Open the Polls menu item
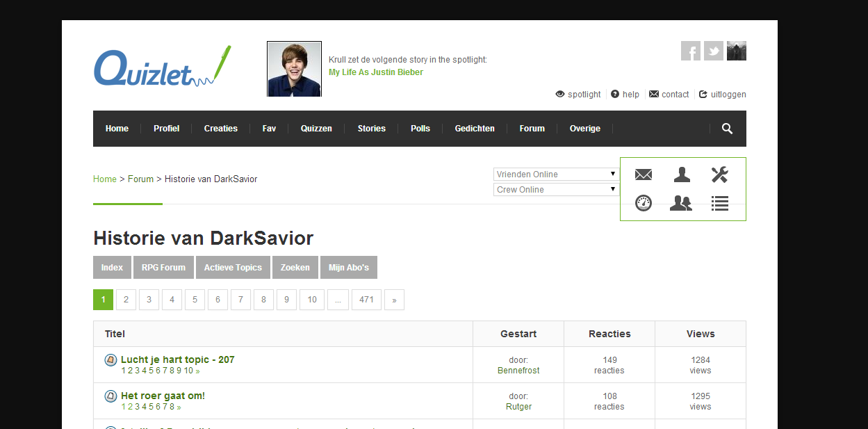The height and width of the screenshot is (429, 868). (x=420, y=129)
